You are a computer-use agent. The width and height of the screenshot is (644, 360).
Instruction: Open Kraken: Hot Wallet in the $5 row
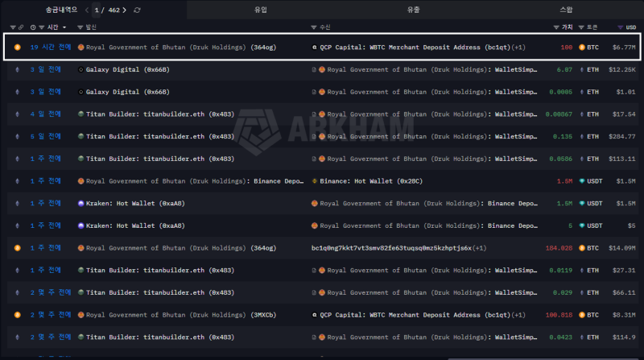click(x=135, y=226)
